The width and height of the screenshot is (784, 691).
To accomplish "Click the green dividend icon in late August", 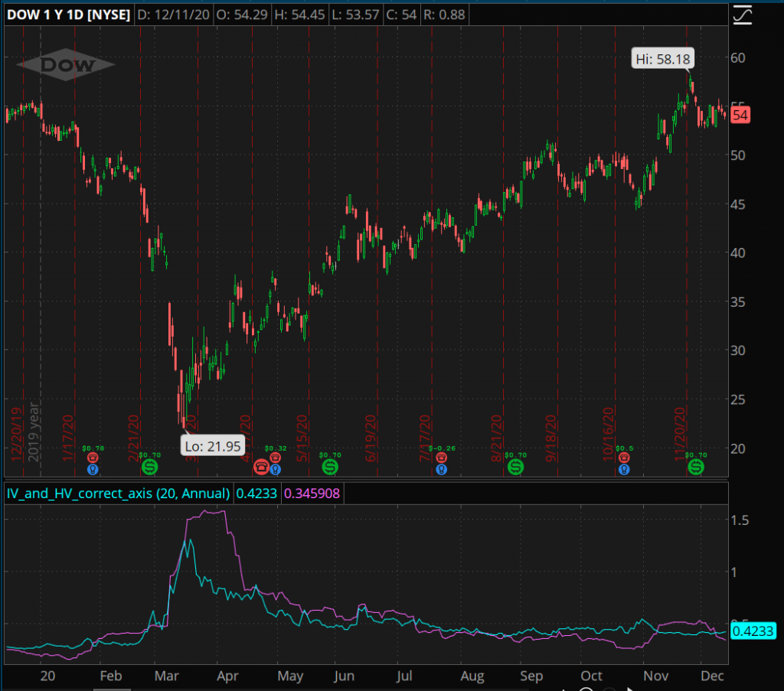I will [x=515, y=467].
